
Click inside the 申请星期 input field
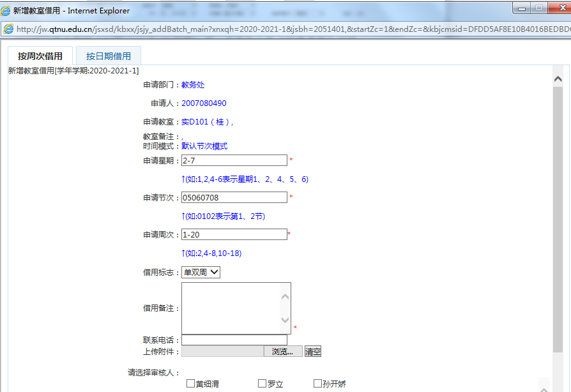(234, 160)
